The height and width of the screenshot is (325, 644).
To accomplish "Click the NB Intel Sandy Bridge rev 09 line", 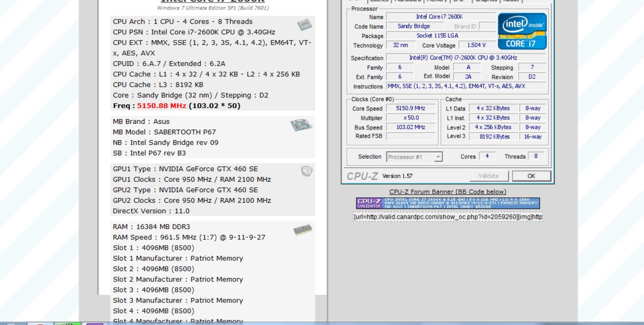I will click(166, 143).
